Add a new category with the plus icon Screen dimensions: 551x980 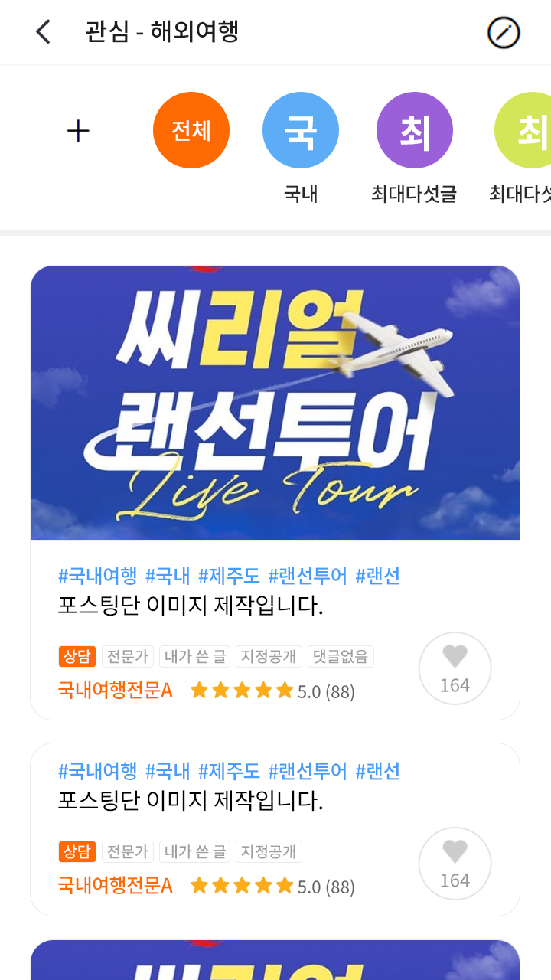point(78,131)
